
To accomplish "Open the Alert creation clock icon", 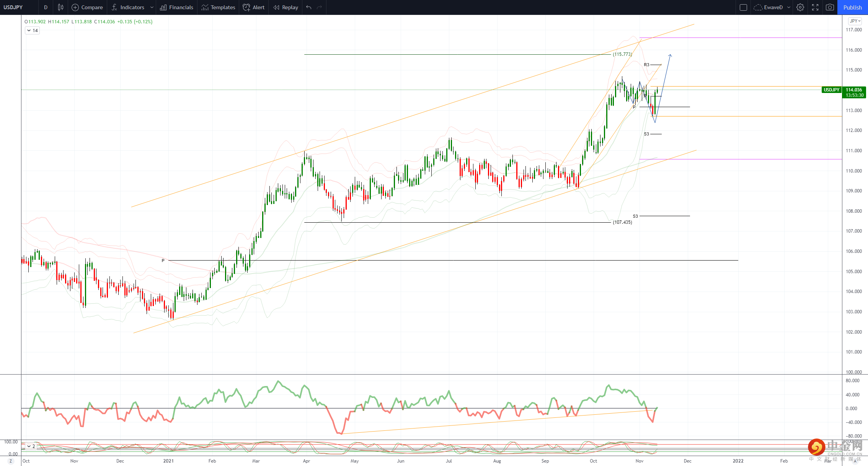I will click(x=246, y=7).
